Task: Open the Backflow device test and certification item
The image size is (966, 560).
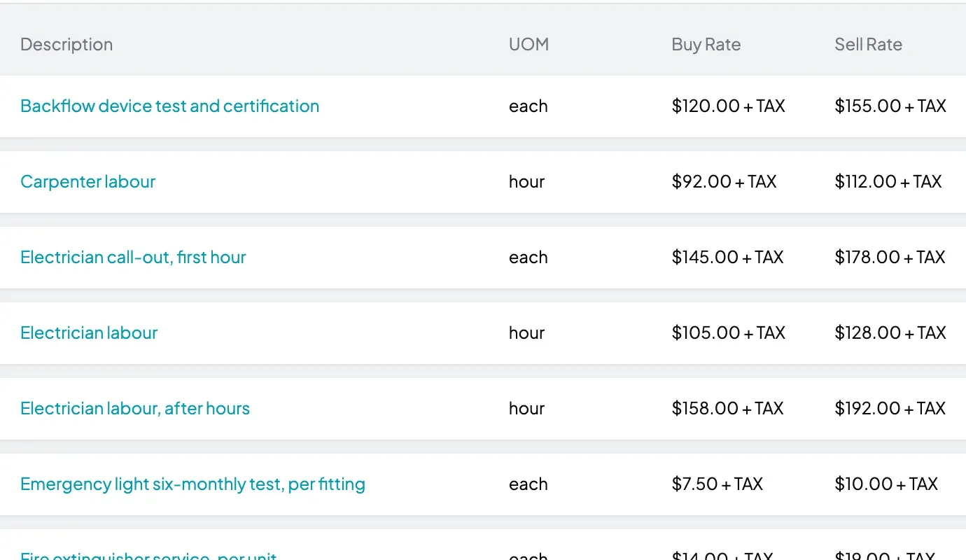Action: tap(169, 106)
